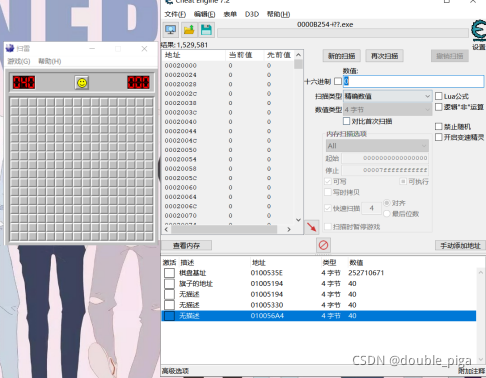The image size is (486, 378).
Task: Enable the 禁止随机 checkbox
Action: [439, 126]
